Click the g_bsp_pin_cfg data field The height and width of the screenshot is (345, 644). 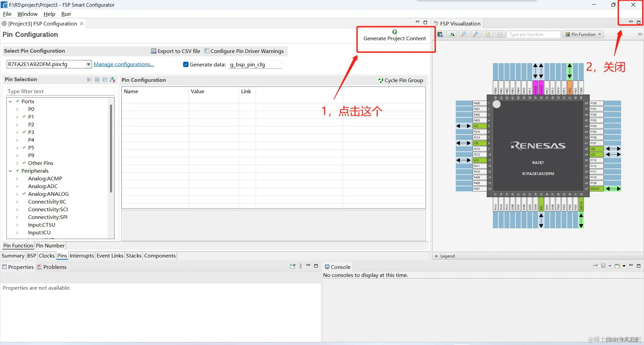click(x=255, y=64)
